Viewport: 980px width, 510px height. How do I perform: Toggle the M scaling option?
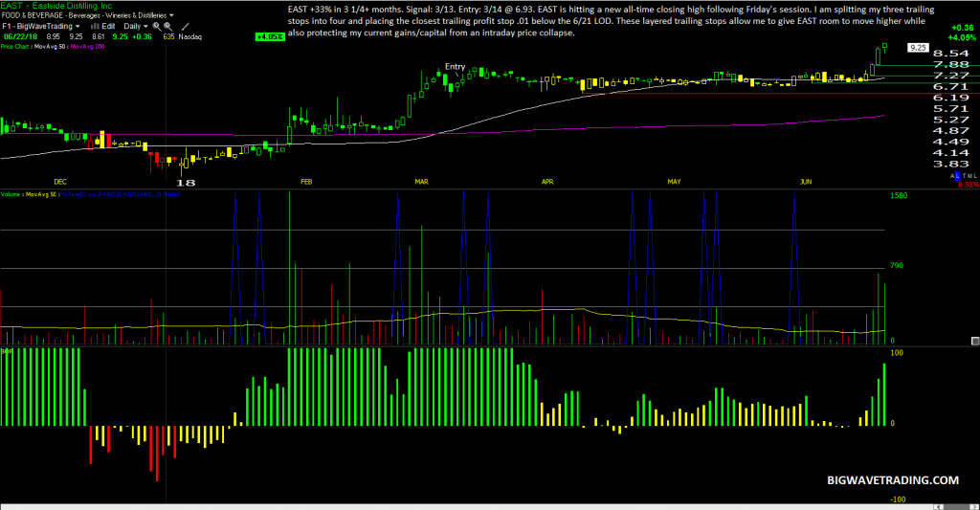(x=969, y=176)
